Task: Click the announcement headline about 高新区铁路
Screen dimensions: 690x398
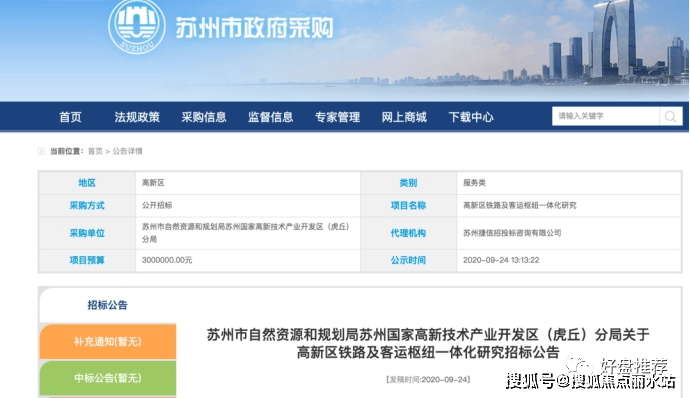Action: 428,343
